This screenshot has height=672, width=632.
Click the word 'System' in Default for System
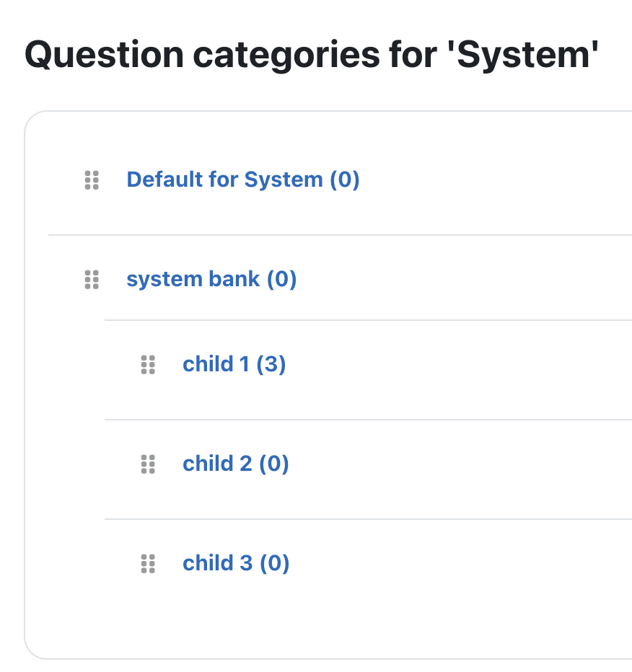[284, 180]
